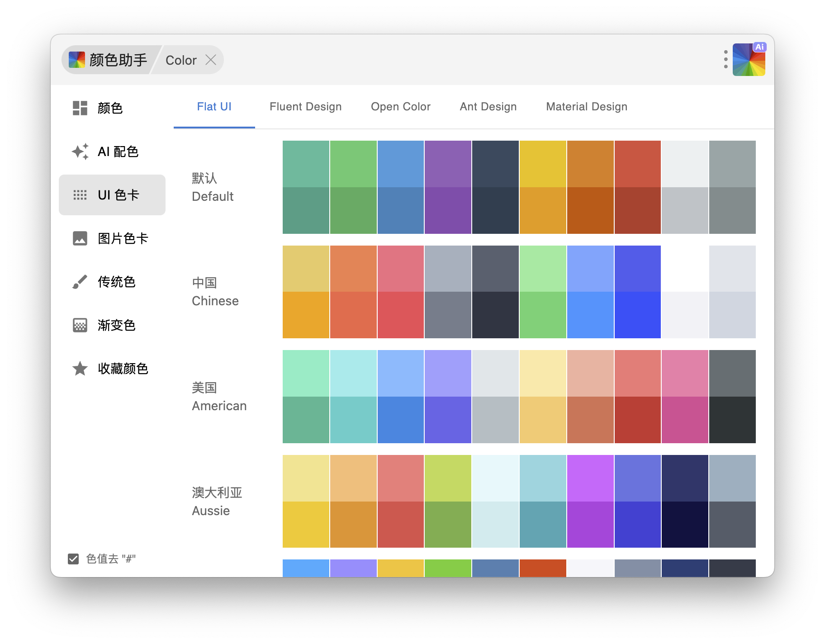Screen dimensions: 825x644
Task: Select the 渐变色 gradient icon
Action: click(80, 325)
